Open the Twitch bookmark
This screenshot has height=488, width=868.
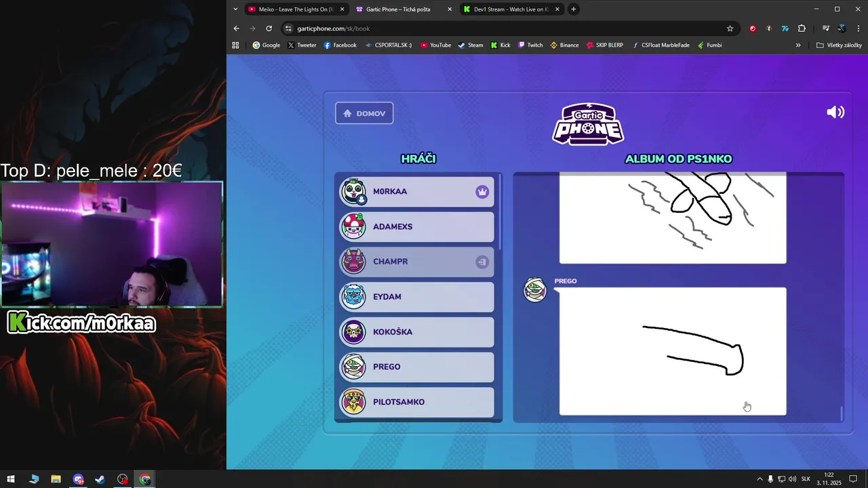tap(531, 45)
